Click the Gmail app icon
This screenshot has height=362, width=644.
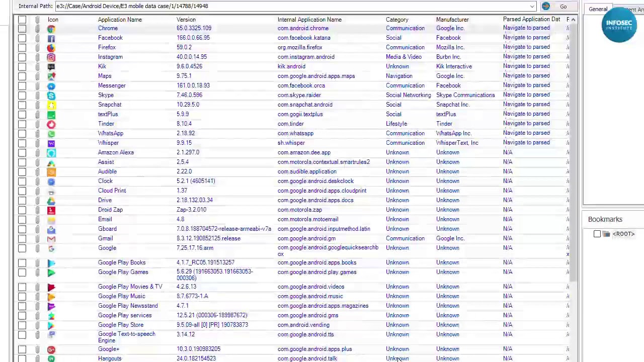(51, 239)
